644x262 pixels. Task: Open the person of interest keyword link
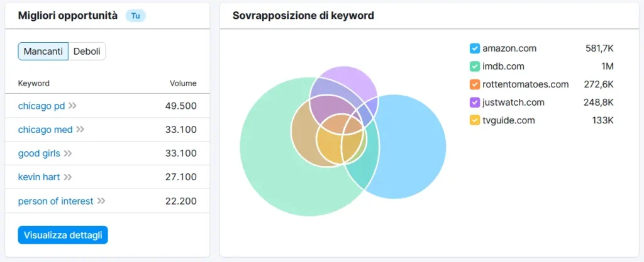[55, 201]
